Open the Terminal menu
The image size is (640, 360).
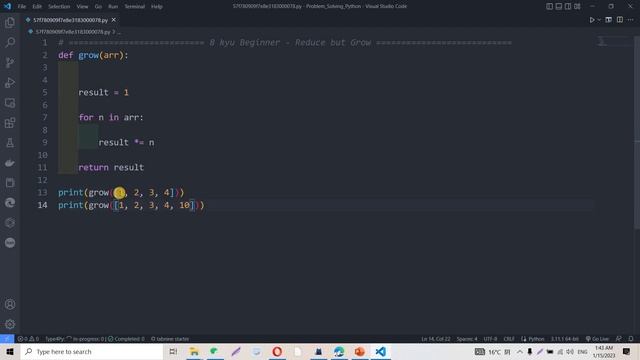coord(135,7)
